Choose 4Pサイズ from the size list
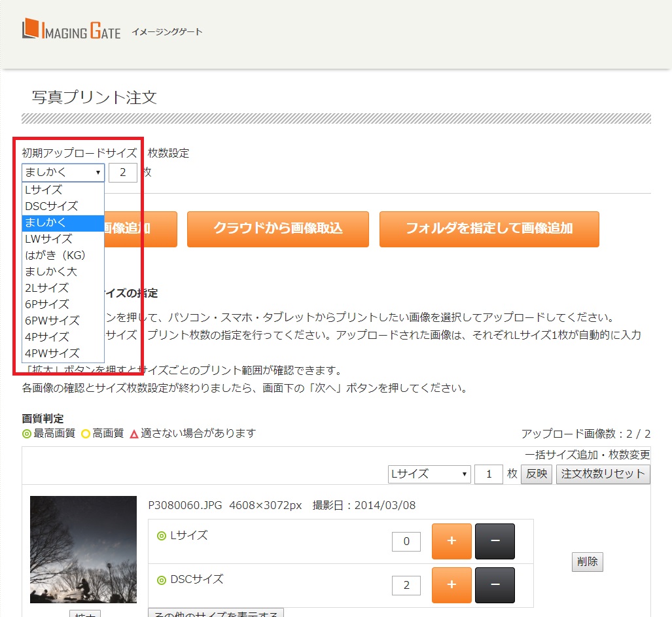This screenshot has width=672, height=617. tap(63, 337)
